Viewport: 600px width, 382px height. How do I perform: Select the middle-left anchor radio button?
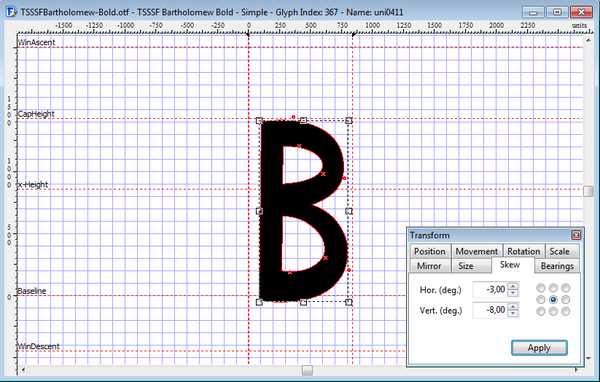(541, 299)
